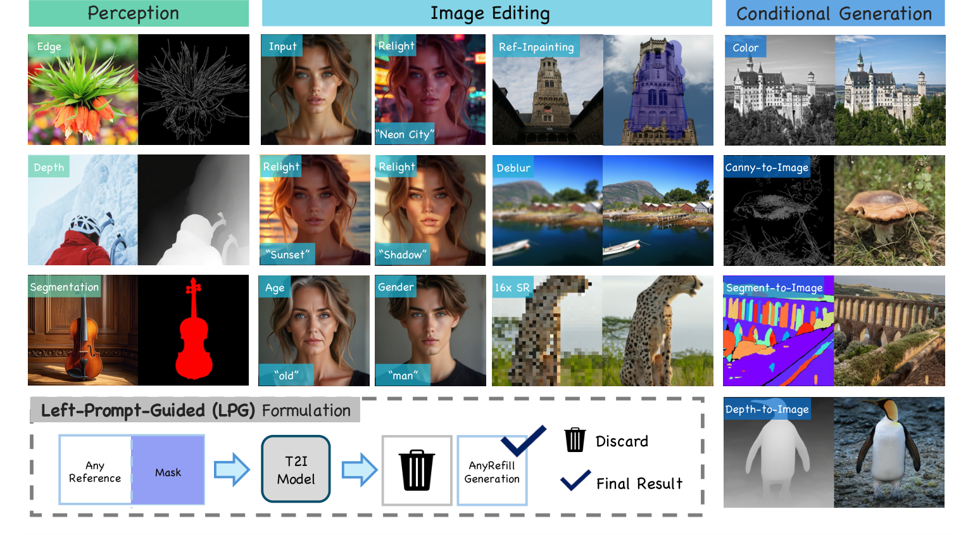Click the "Neon City" relight portrait
980x535 pixels.
pos(430,90)
